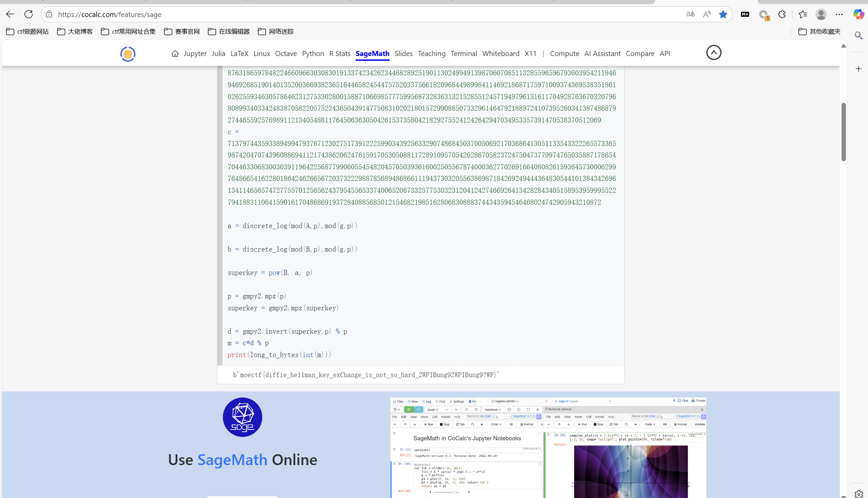Open the Teaching features page
Screen dimensions: 868x498
[431, 54]
